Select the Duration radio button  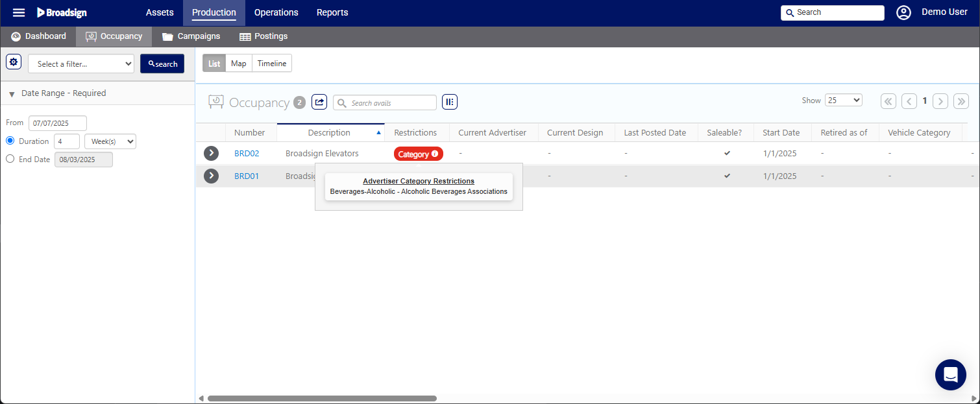[10, 141]
